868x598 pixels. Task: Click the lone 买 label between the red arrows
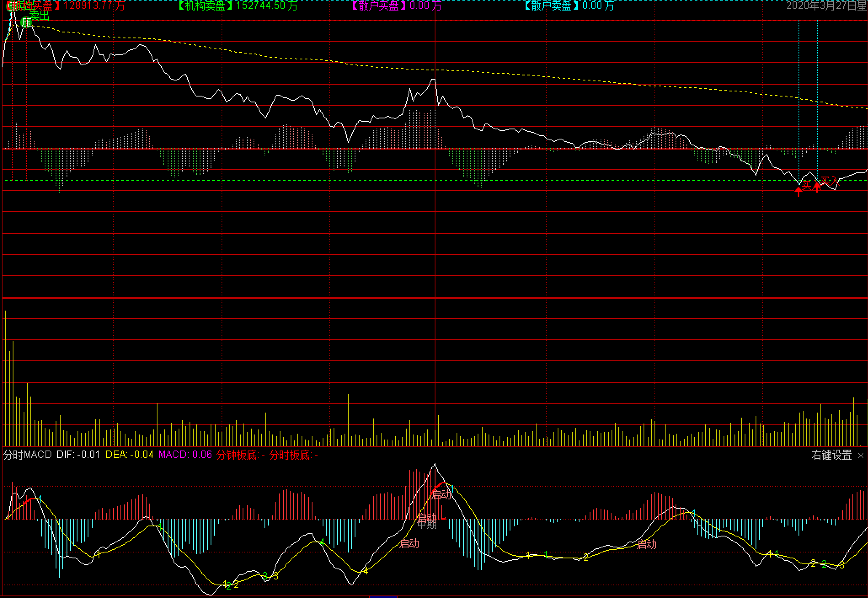pos(807,185)
